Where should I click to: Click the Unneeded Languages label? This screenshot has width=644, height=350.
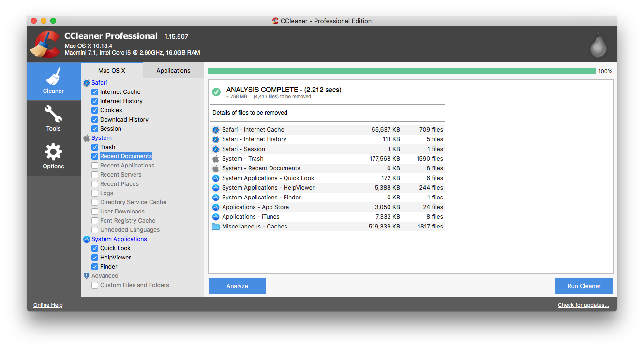[x=130, y=230]
